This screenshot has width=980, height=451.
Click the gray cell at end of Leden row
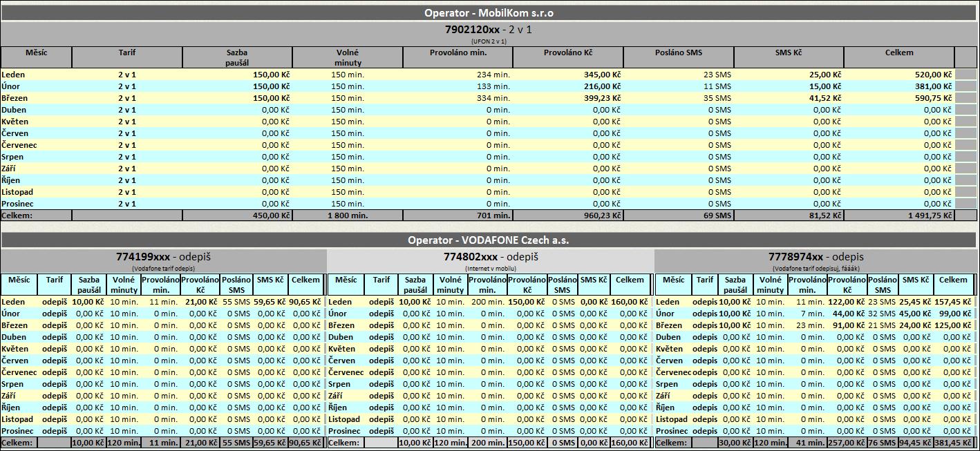click(x=965, y=75)
